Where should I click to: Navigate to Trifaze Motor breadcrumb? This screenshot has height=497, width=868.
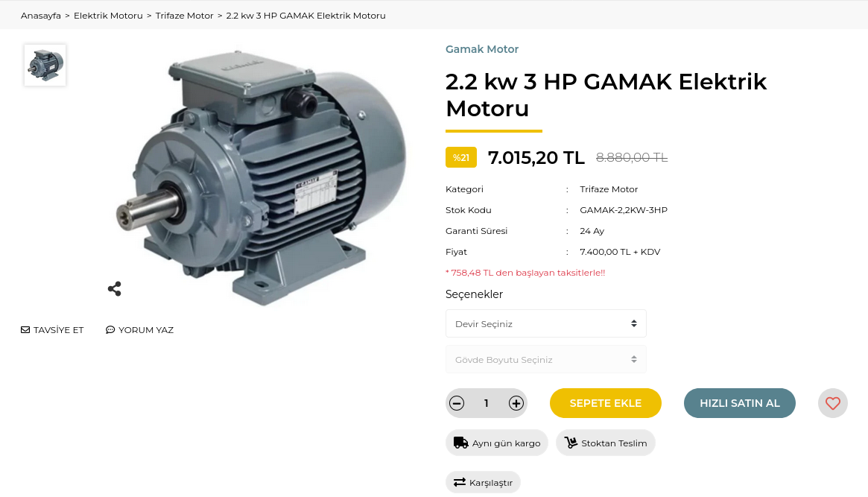(x=184, y=16)
